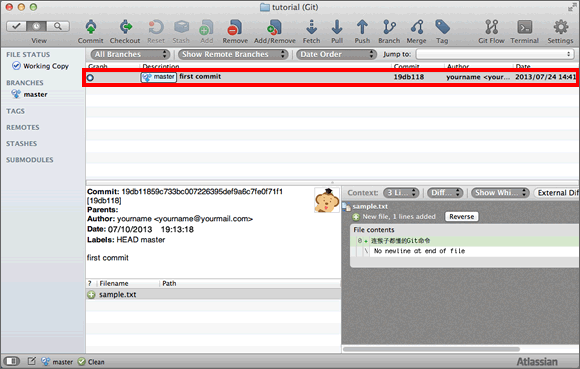The height and width of the screenshot is (369, 580).
Task: Switch to file status checkmark view
Action: click(16, 26)
